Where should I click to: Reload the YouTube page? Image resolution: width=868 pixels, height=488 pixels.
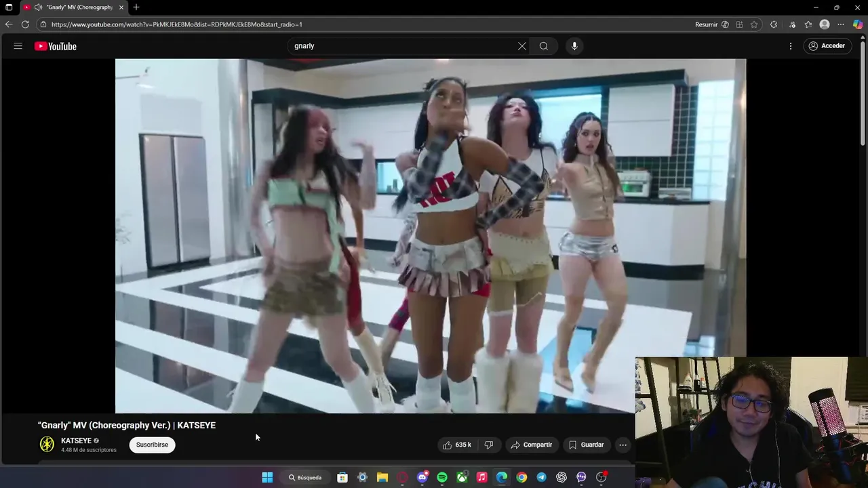pos(25,24)
